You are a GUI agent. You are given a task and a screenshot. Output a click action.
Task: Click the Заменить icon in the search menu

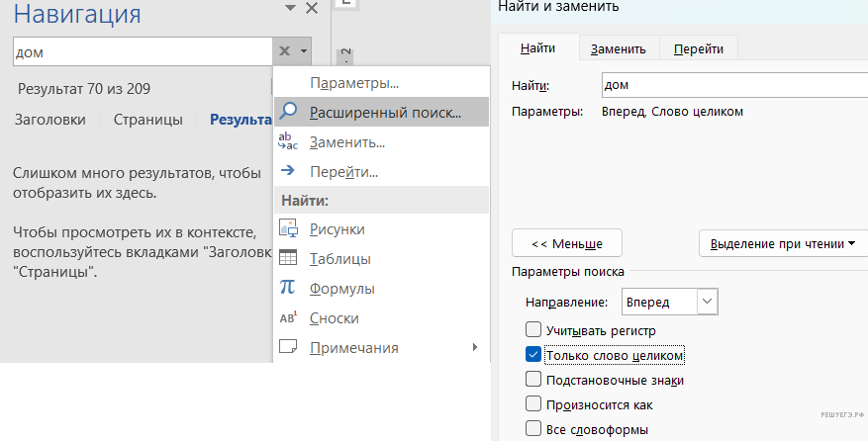pyautogui.click(x=288, y=141)
